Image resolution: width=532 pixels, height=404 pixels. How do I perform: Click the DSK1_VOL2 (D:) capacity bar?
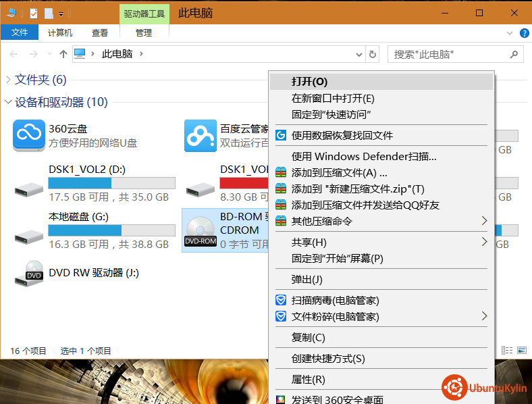tap(111, 183)
